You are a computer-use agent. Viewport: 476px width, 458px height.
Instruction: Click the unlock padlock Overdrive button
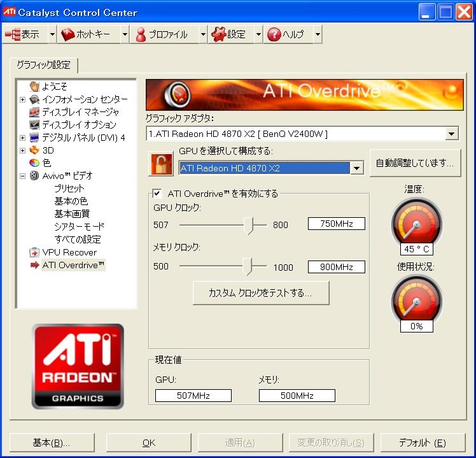point(161,164)
